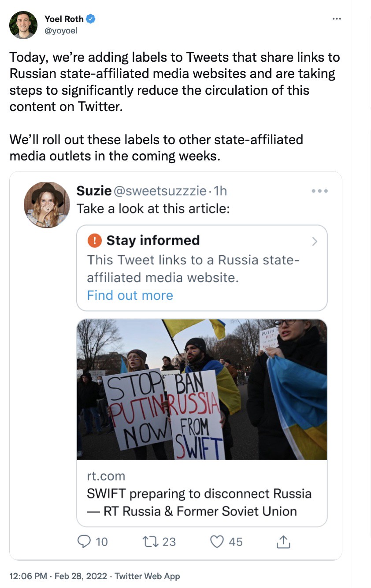Click the 12:06 PM Feb 28, 2022 timestamp
The height and width of the screenshot is (588, 371).
58,576
